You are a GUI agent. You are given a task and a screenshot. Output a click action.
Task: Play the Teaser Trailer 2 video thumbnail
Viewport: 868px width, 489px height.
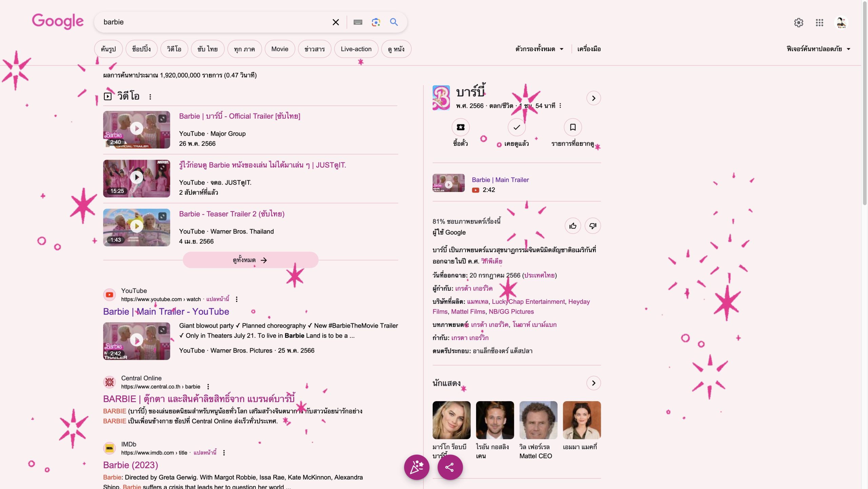[x=137, y=227]
